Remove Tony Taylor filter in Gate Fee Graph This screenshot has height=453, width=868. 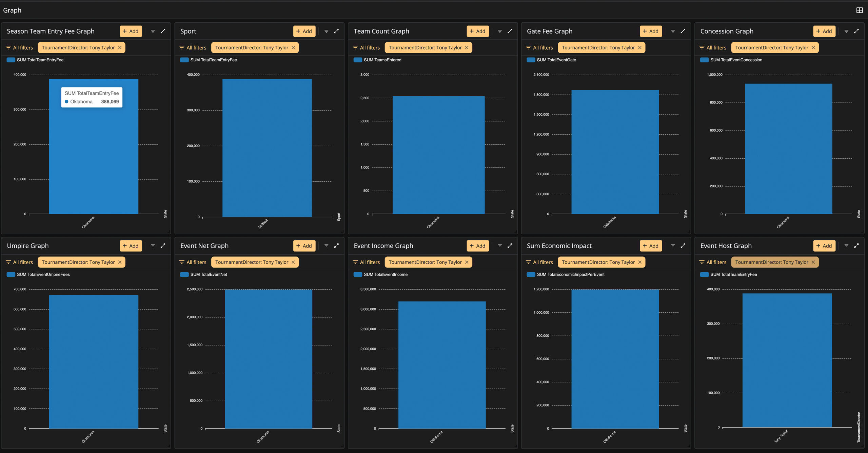click(x=640, y=48)
